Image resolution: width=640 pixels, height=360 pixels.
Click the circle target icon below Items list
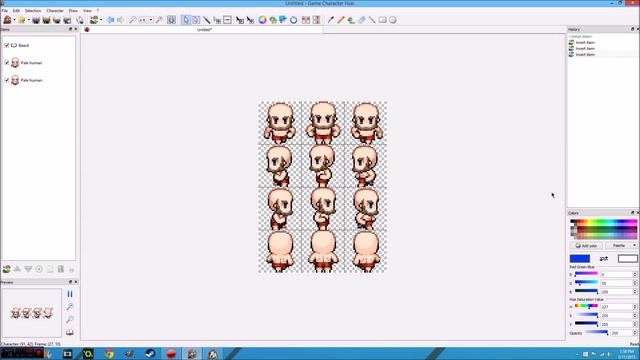(39, 269)
